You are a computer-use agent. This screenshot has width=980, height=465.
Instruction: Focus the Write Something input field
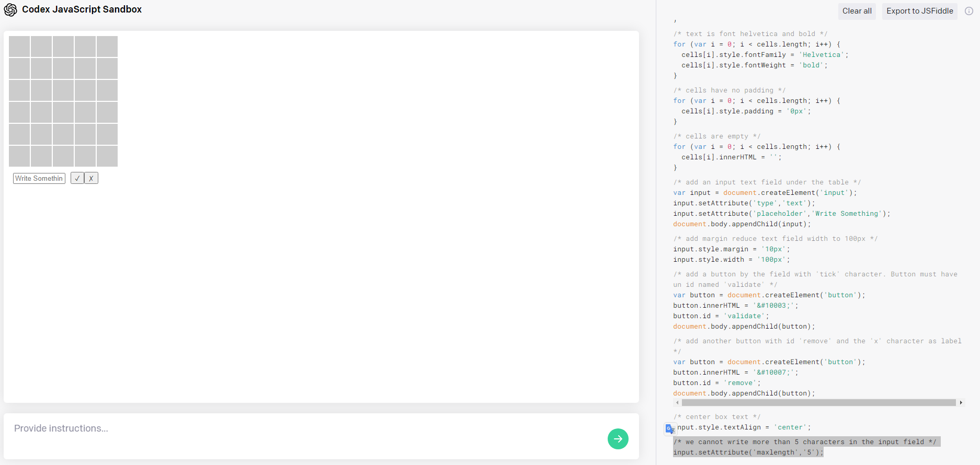(x=39, y=178)
